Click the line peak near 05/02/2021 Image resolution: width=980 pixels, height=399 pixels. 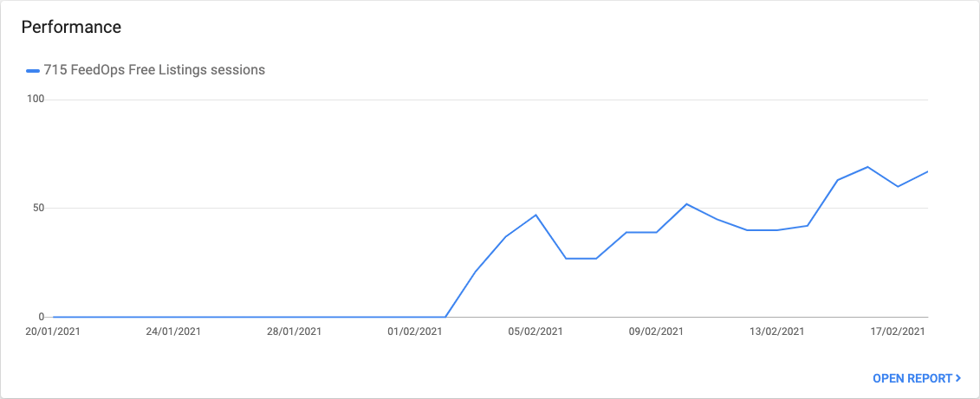point(536,215)
